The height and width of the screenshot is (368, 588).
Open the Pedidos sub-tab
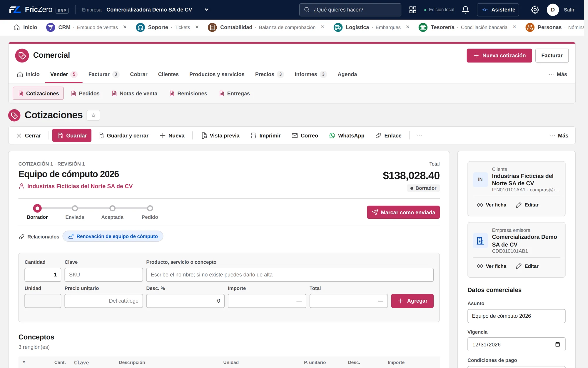coord(85,93)
